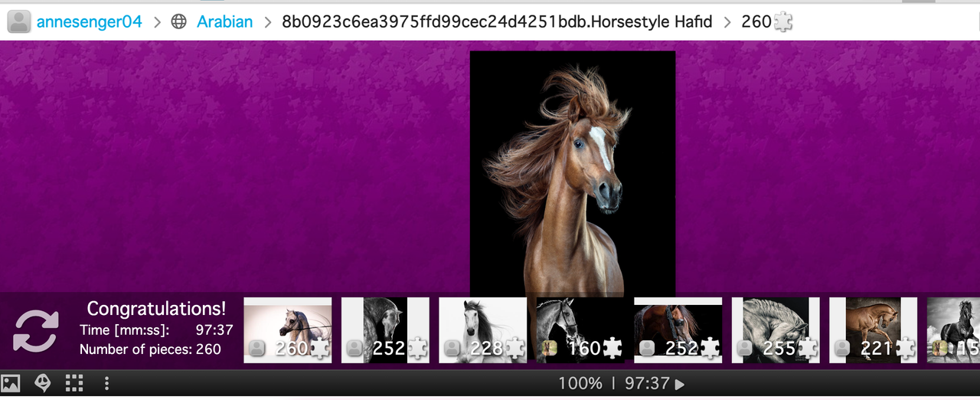Click user avatar on 260-piece thumbnail

257,349
